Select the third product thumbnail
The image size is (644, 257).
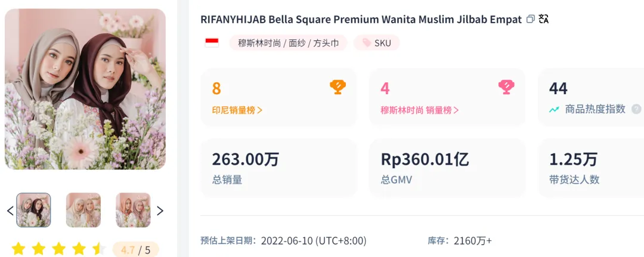coord(133,210)
